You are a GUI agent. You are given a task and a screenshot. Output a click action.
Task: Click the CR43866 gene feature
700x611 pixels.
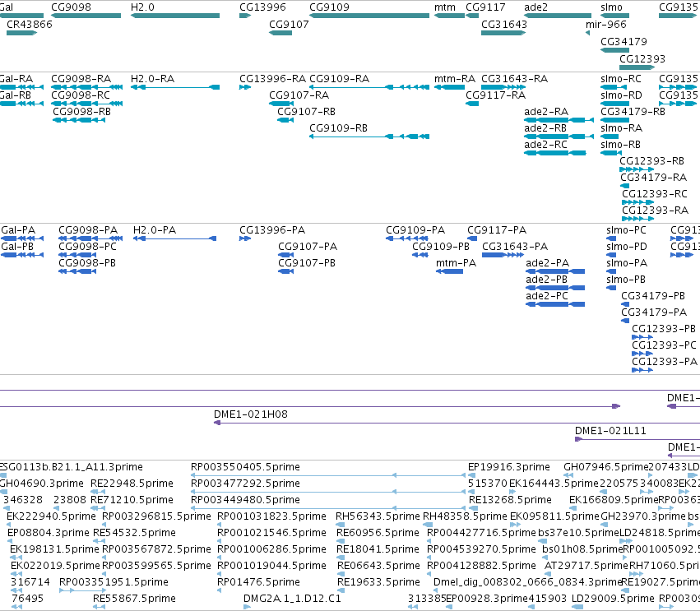[x=22, y=33]
